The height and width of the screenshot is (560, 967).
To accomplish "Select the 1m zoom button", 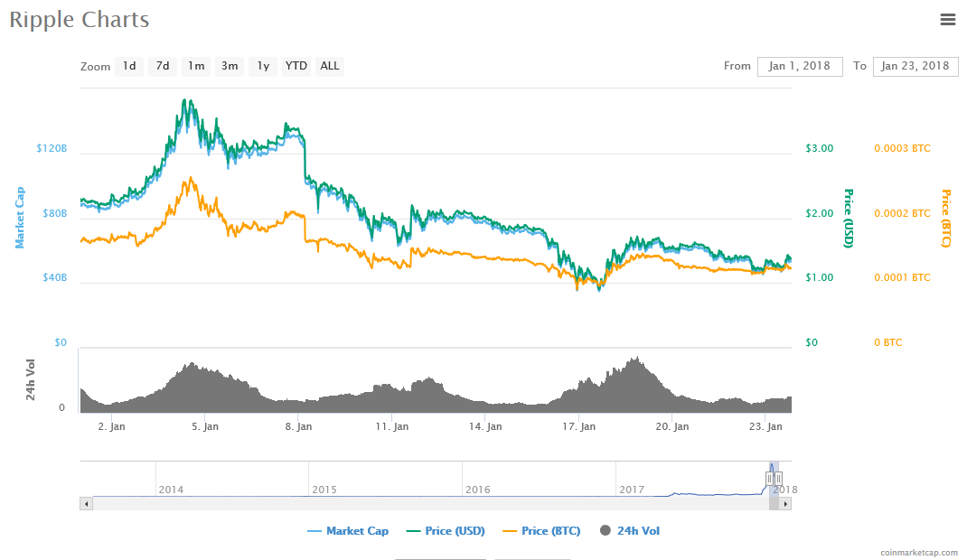I will pyautogui.click(x=195, y=66).
